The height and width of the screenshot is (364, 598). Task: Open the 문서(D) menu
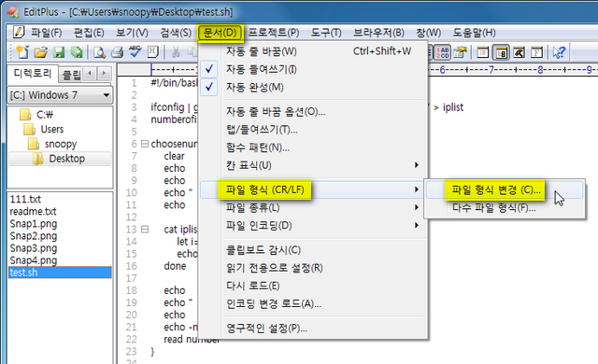coord(221,33)
